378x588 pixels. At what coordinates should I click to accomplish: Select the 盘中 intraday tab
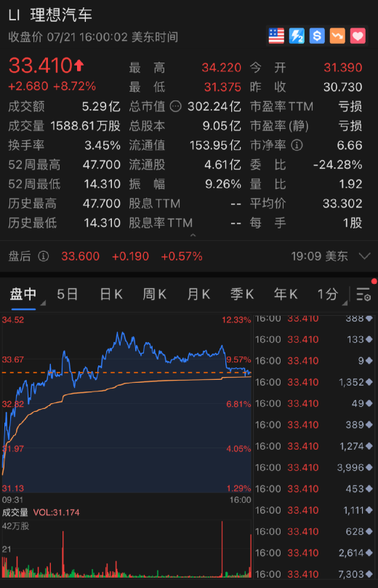(23, 294)
